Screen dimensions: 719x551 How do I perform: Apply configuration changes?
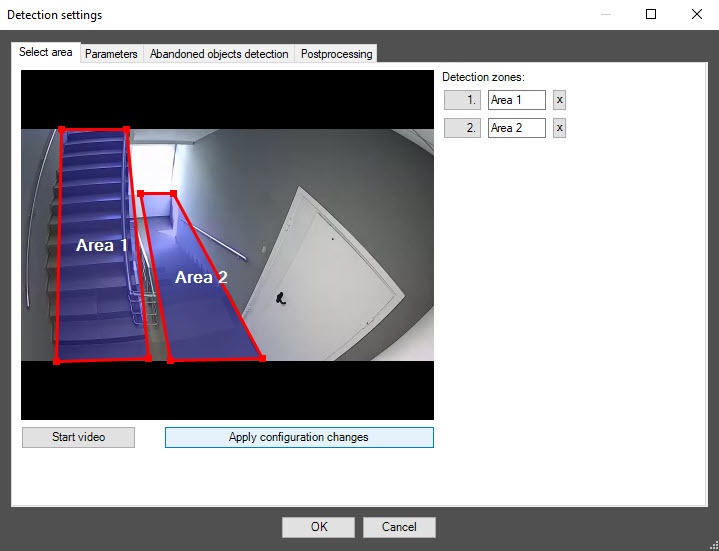pyautogui.click(x=299, y=437)
